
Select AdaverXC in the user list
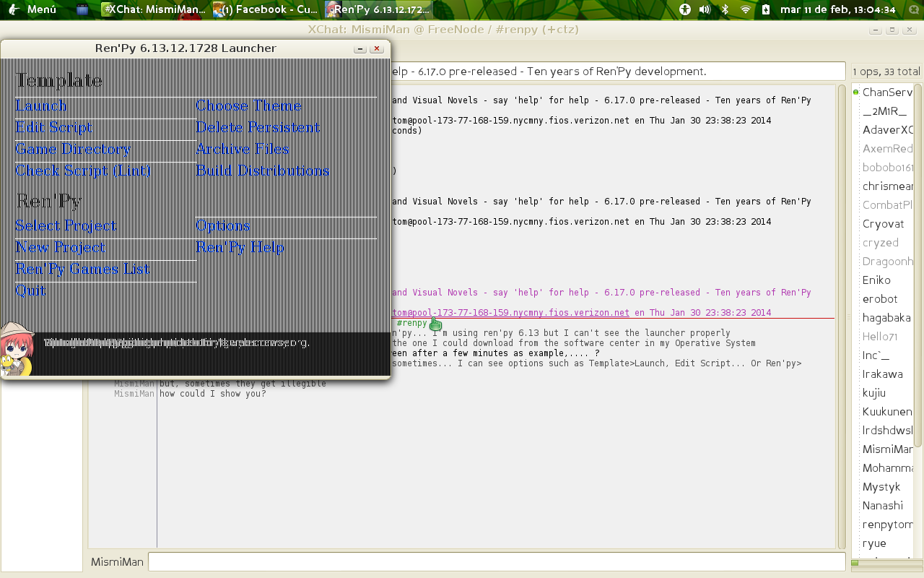(887, 129)
